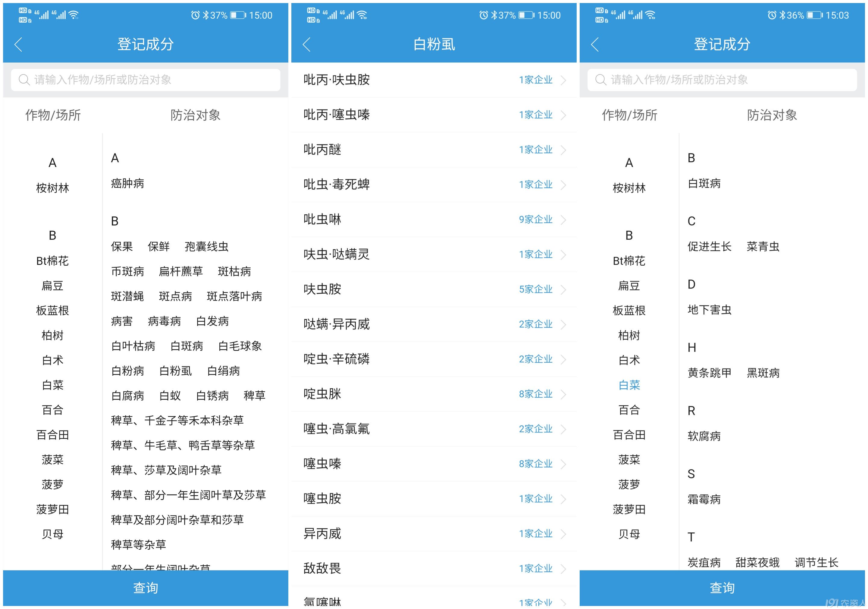This screenshot has height=609, width=868.
Task: Tap the Wi-Fi icon in middle status bar
Action: tap(362, 15)
